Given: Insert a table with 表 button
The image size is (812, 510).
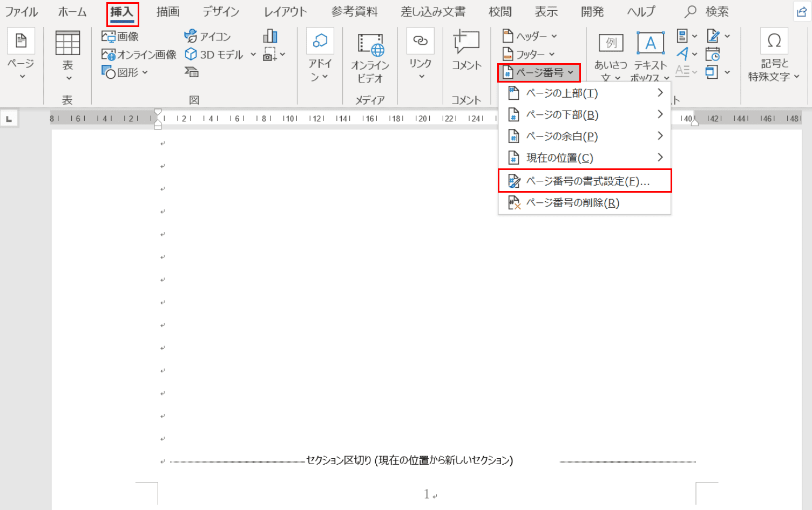Looking at the screenshot, I should pos(67,56).
